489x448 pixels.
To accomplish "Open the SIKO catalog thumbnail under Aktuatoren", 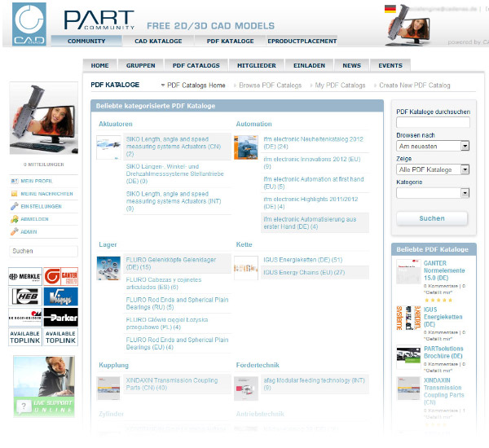I will point(108,147).
